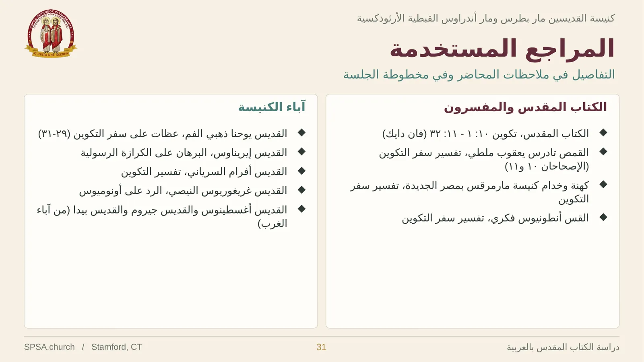The height and width of the screenshot is (362, 644).
Task: Click the diamond bullet beside 'القمص تادرس يعقوب ملطي'
Action: (603, 152)
